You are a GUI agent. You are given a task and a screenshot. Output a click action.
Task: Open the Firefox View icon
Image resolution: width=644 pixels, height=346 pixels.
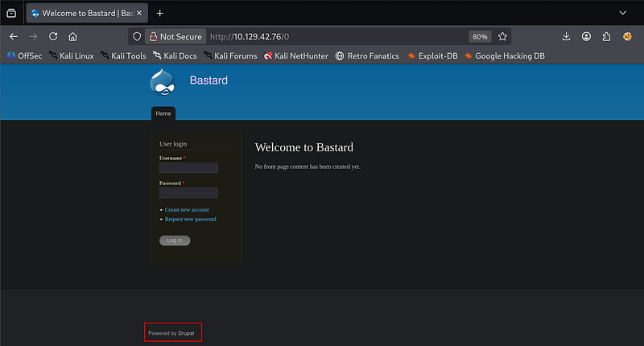tap(11, 13)
